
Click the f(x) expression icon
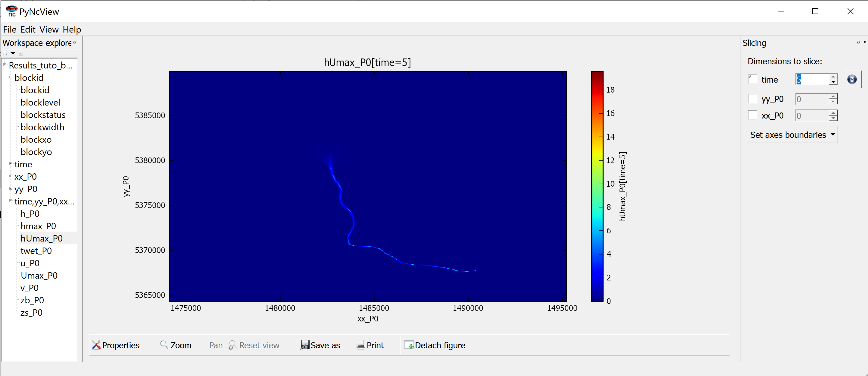coord(20,53)
